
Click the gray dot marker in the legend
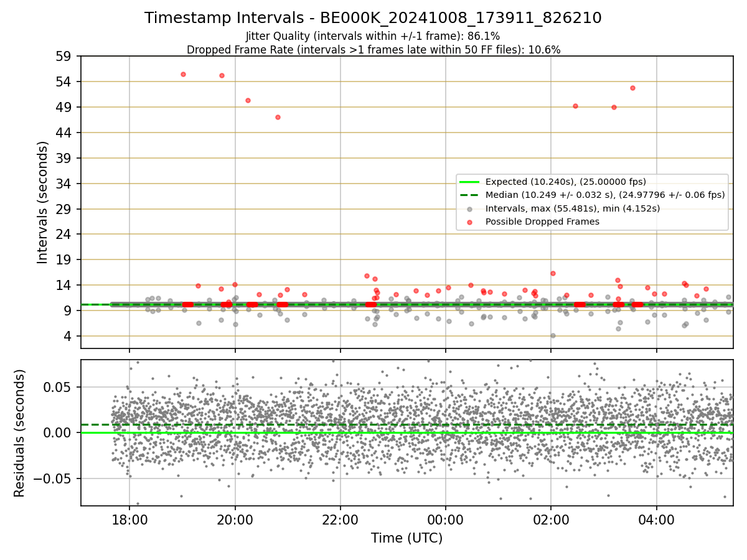coord(469,208)
